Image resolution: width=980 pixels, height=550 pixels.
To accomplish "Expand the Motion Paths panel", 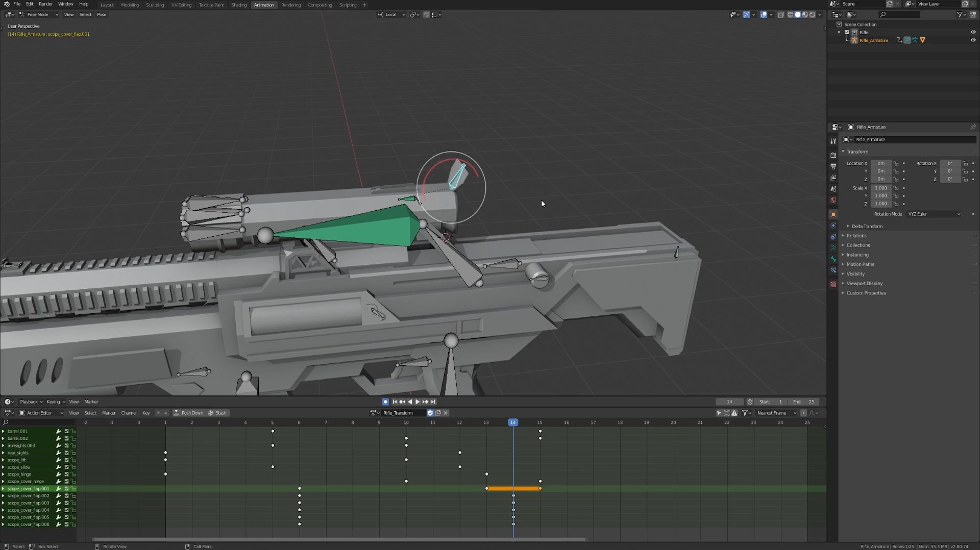I will click(860, 264).
